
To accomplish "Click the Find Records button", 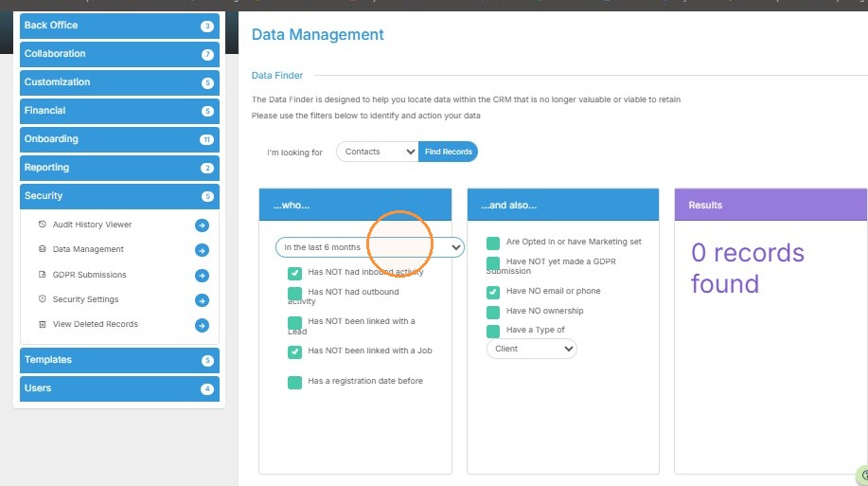I will 448,152.
